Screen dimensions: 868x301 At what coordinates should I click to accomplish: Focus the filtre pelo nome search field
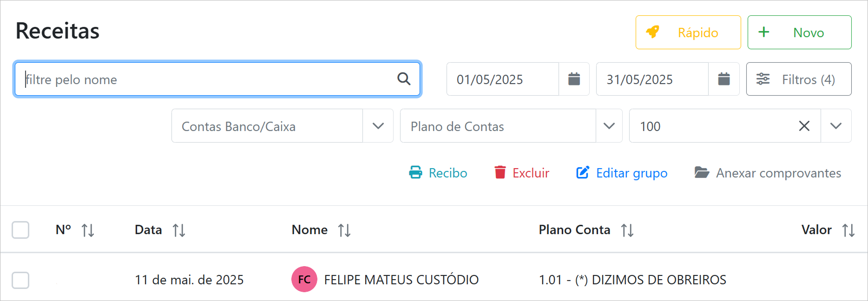pos(204,79)
